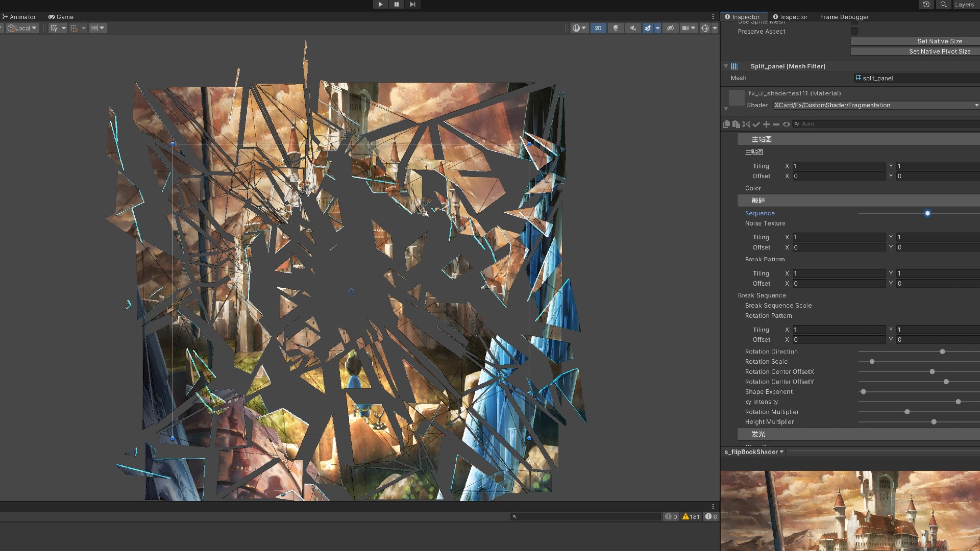Toggle 2D view mode in Scene toolbar
The width and height of the screenshot is (980, 551).
(x=598, y=28)
